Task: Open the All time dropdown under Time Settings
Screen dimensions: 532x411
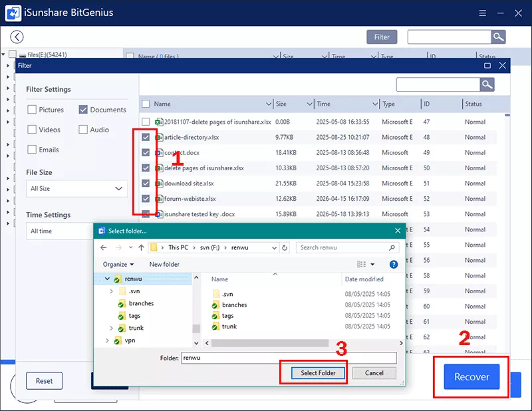Action: click(60, 231)
